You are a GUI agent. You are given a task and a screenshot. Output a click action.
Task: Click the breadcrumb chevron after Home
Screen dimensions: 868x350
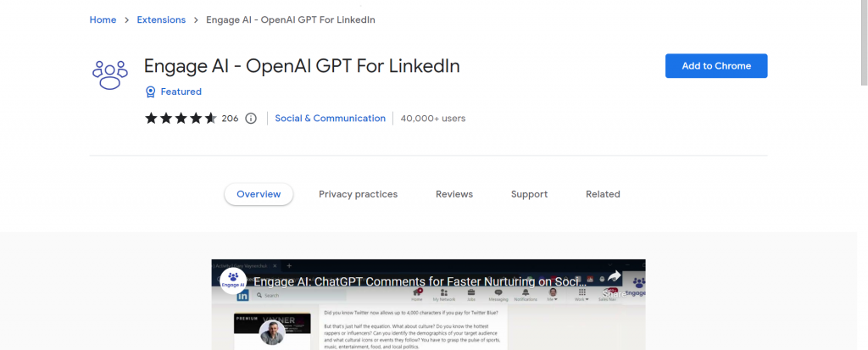[x=127, y=20]
